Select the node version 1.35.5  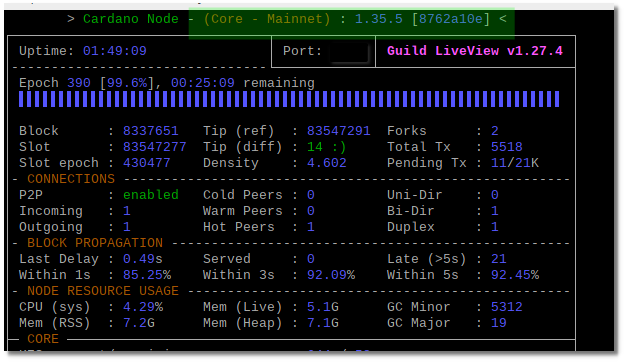tap(378, 19)
